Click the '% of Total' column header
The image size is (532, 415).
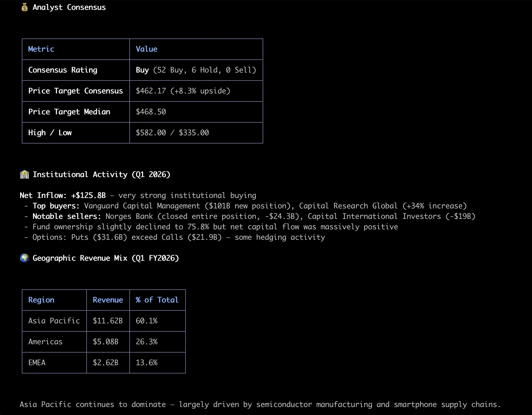[157, 300]
